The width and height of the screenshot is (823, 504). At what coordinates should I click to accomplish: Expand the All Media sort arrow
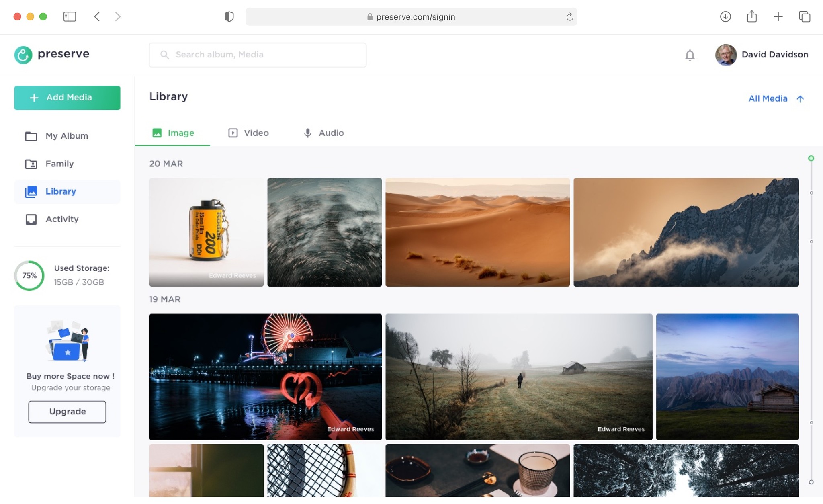[x=800, y=99]
